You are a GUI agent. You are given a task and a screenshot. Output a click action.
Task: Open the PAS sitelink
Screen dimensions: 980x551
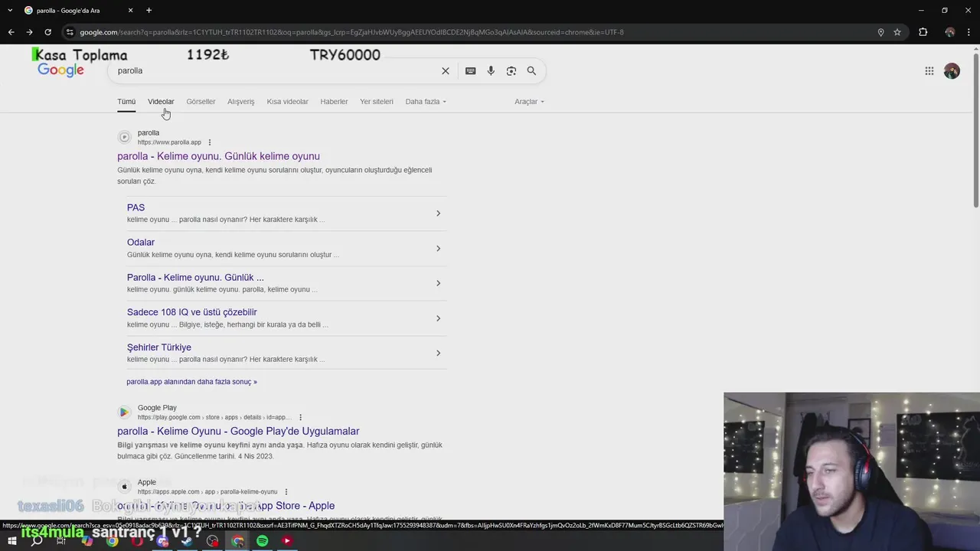(136, 207)
